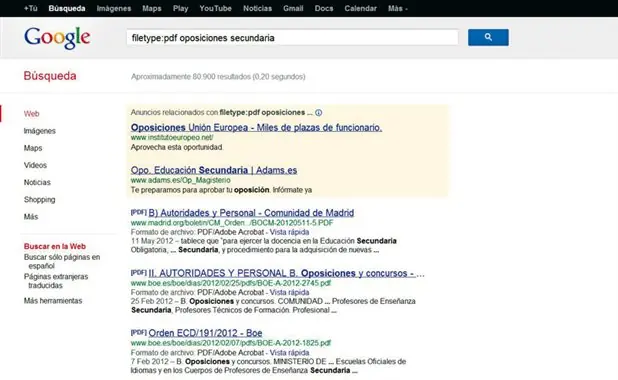Viewport: 618px width, 380px height.
Task: Click Vista rápida under BOE-A-2012-2745 result
Action: pyautogui.click(x=289, y=292)
